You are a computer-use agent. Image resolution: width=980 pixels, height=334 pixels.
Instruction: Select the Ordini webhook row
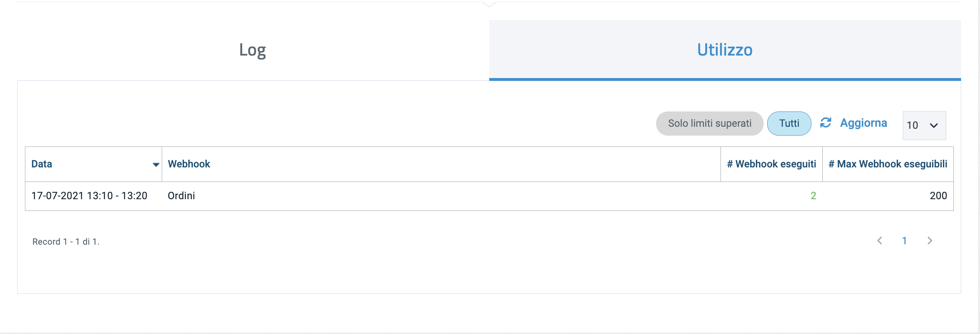click(x=182, y=196)
